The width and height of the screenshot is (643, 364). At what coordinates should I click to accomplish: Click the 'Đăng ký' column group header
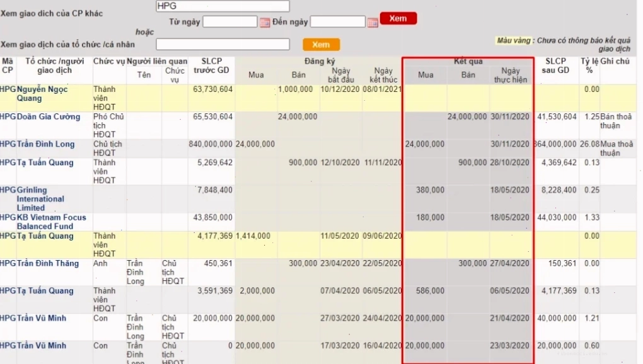[x=320, y=62]
